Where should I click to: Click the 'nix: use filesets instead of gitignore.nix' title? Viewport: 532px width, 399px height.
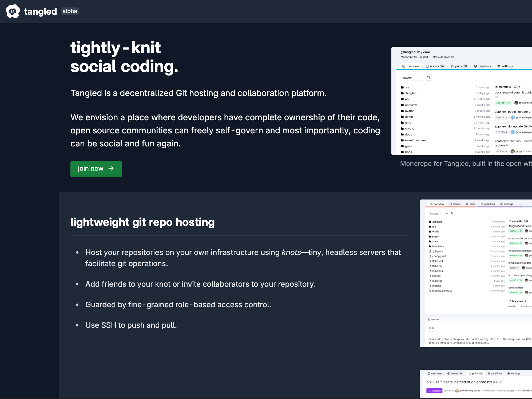point(459,382)
